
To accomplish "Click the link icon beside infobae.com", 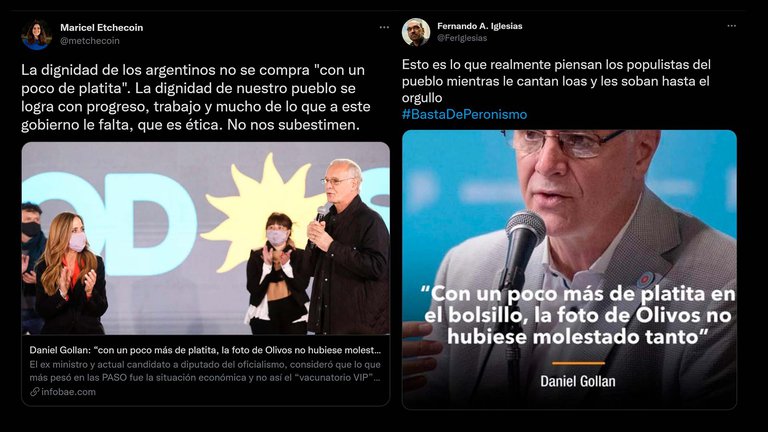I will [x=34, y=392].
